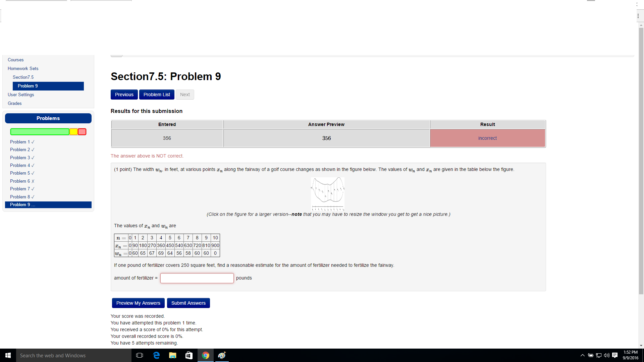
Task: Open the User Settings menu item
Action: (20, 95)
